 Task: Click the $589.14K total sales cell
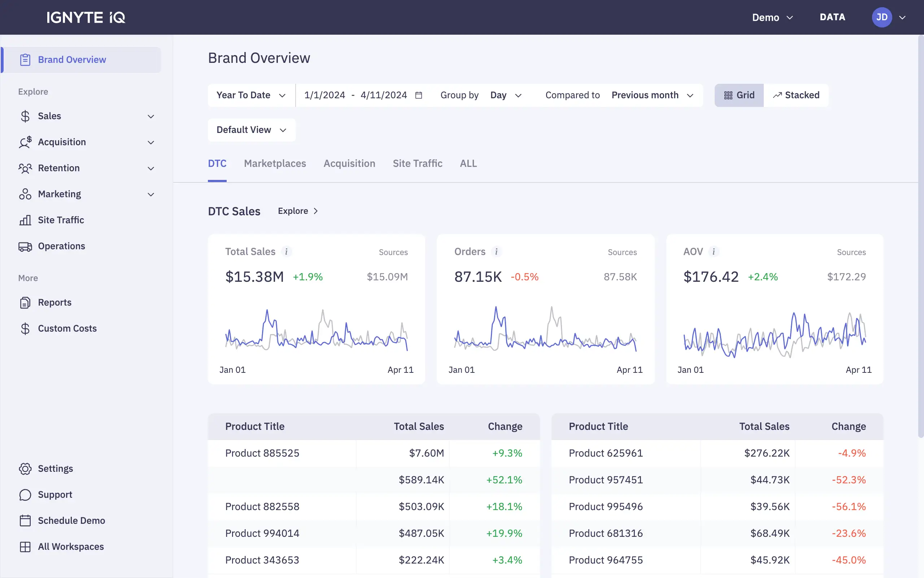pyautogui.click(x=422, y=480)
